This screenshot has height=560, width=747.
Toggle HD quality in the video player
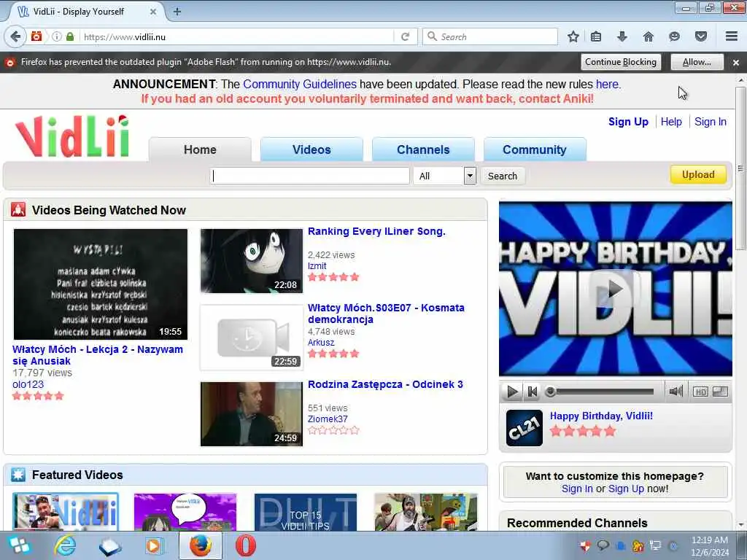700,392
